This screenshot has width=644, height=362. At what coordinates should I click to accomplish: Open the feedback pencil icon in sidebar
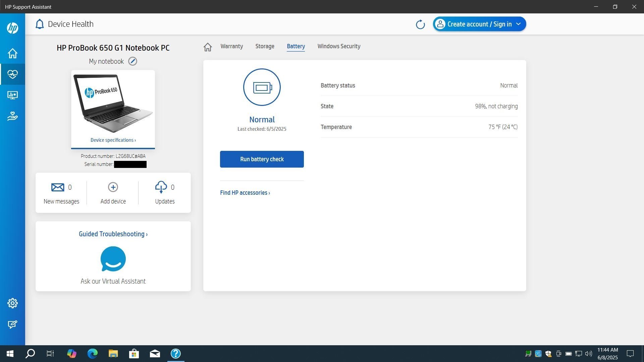12,324
